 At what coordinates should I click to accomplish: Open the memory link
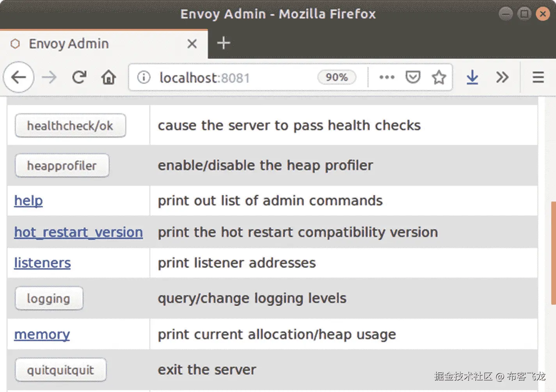(x=42, y=334)
